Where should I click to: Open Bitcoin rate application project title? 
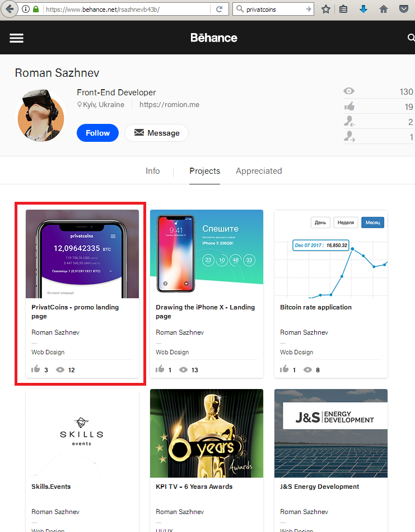click(x=316, y=307)
